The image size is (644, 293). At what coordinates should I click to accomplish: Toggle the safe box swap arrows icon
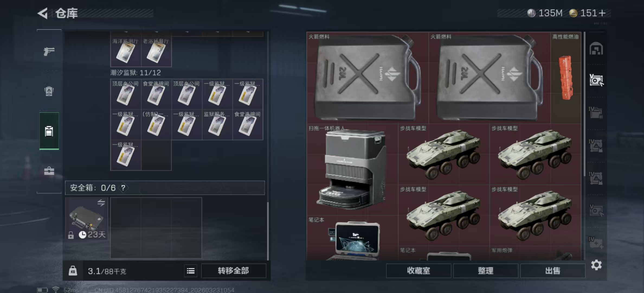pyautogui.click(x=101, y=203)
